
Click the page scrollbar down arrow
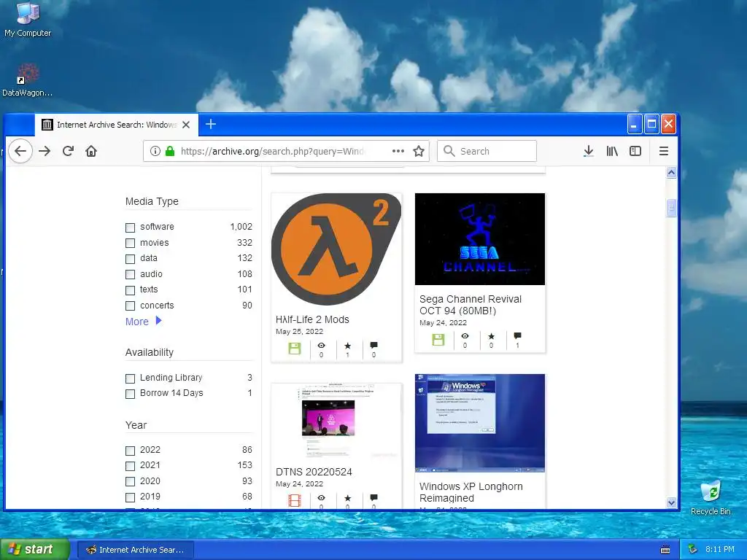[x=671, y=502]
